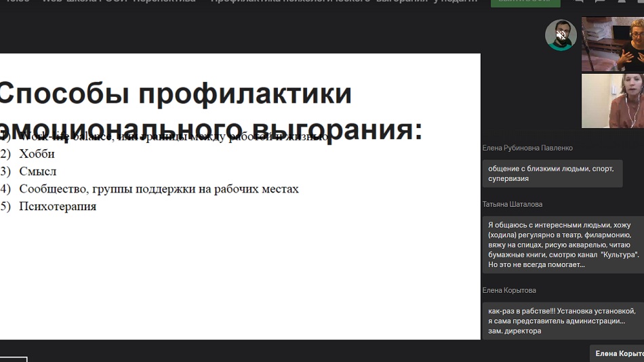Image resolution: width=644 pixels, height=362 pixels.
Task: Click sender name Татьяна Шаталова in chat
Action: [x=512, y=204]
